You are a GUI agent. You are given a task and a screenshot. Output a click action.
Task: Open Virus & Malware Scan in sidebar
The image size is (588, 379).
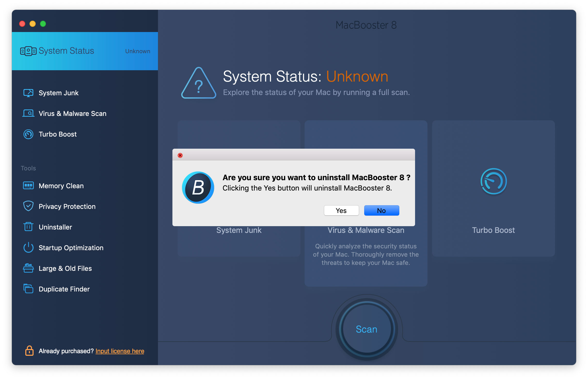72,114
